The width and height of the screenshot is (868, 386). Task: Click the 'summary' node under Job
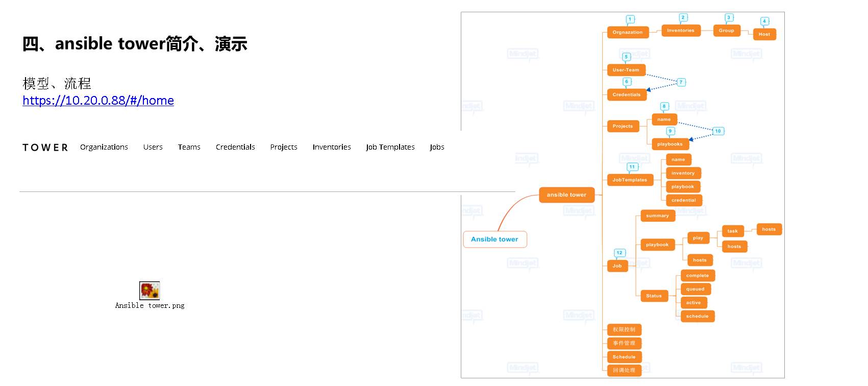coord(658,216)
